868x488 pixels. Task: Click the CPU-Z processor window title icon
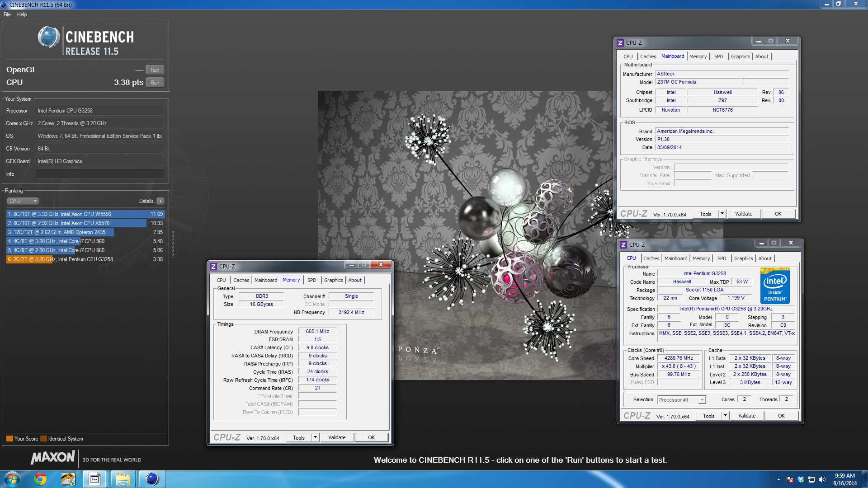[623, 245]
